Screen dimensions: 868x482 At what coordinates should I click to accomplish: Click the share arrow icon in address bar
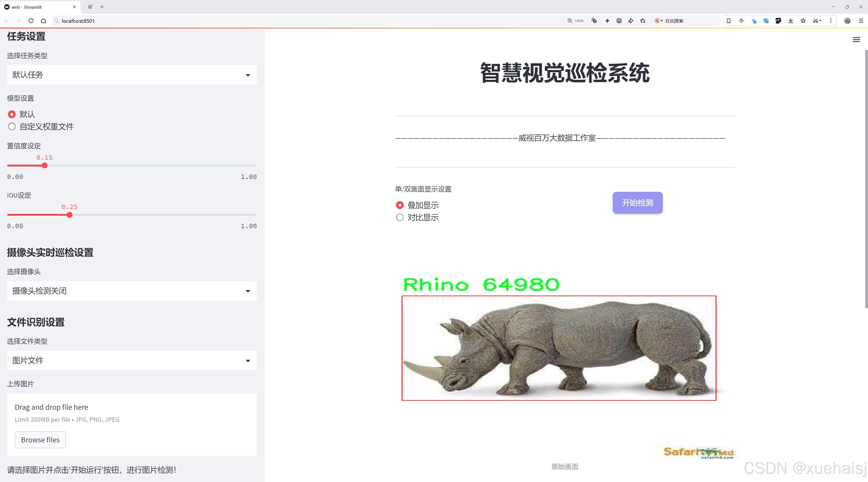630,20
